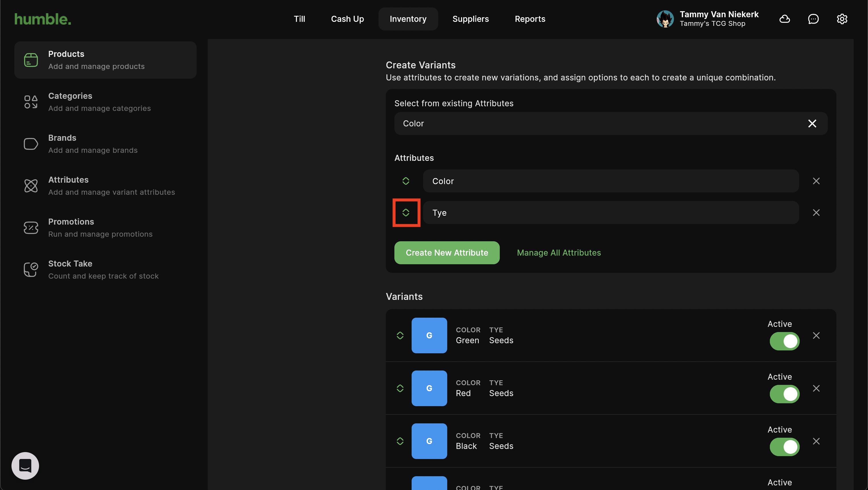Remove the Tye attribute row
This screenshot has width=868, height=490.
point(816,213)
